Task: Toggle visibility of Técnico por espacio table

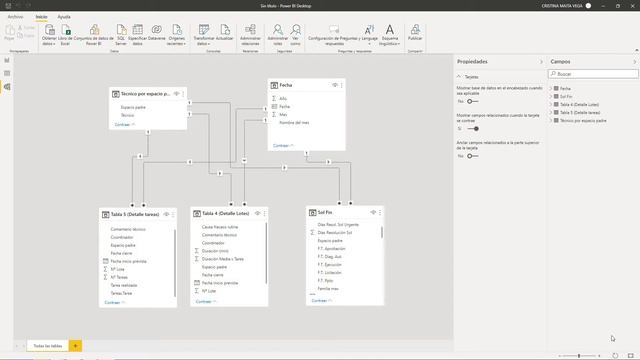Action: click(x=176, y=94)
